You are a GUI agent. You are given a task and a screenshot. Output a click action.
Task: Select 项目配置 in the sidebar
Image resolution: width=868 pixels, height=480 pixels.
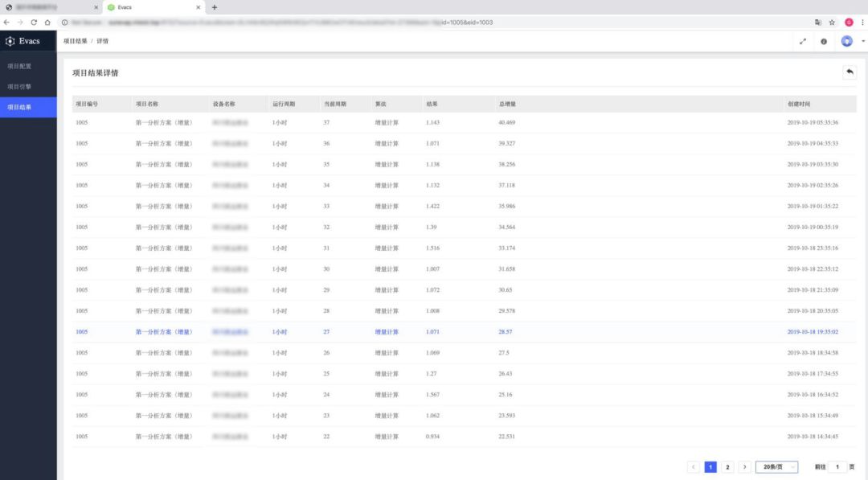(19, 66)
